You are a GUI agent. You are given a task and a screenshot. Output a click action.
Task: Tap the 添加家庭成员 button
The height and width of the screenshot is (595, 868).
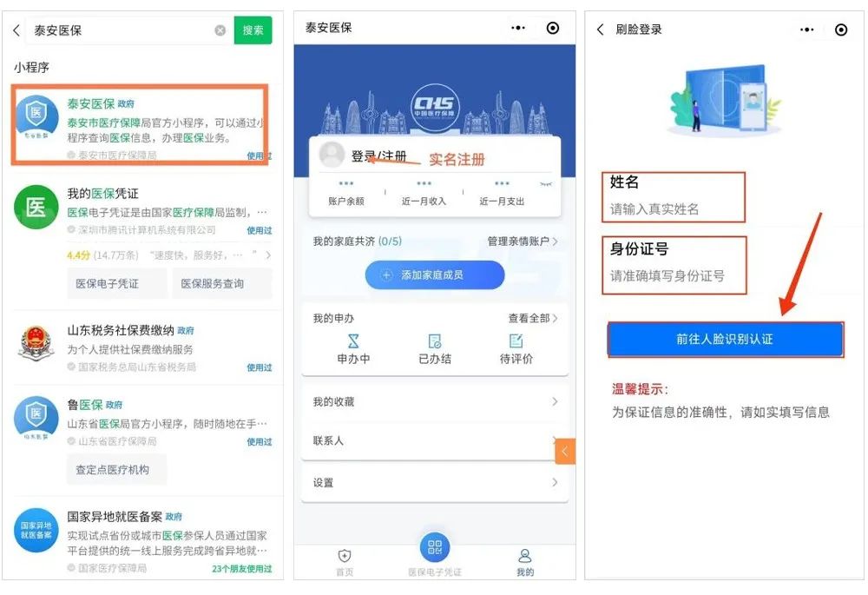pos(435,274)
